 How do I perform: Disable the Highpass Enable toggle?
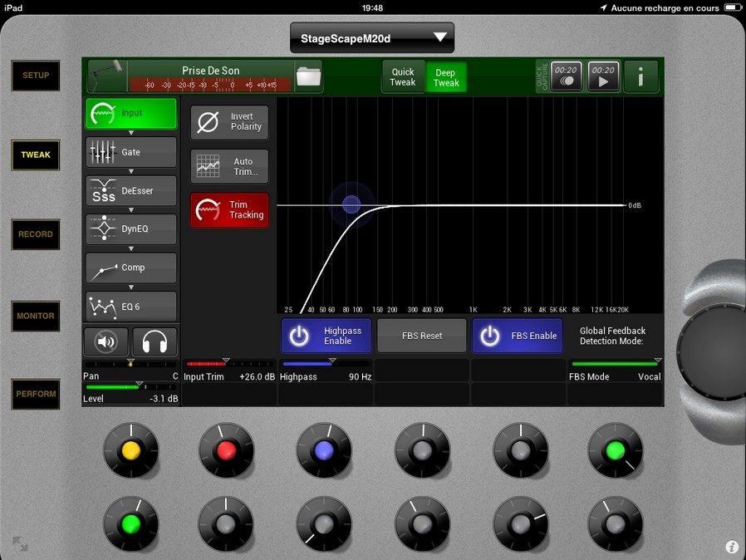[x=326, y=336]
